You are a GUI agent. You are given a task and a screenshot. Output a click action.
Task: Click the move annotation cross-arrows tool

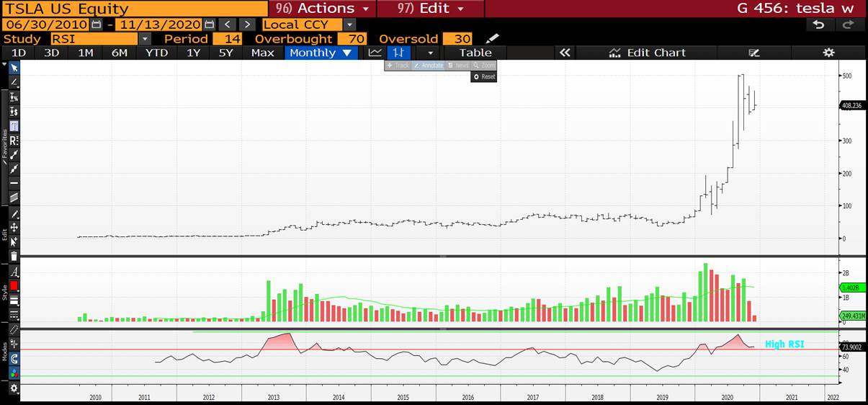point(14,228)
